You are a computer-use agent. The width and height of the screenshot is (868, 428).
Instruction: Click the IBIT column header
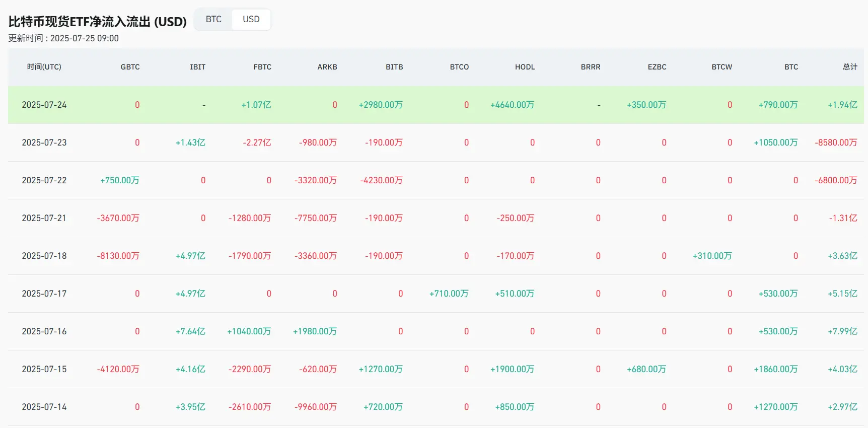198,67
